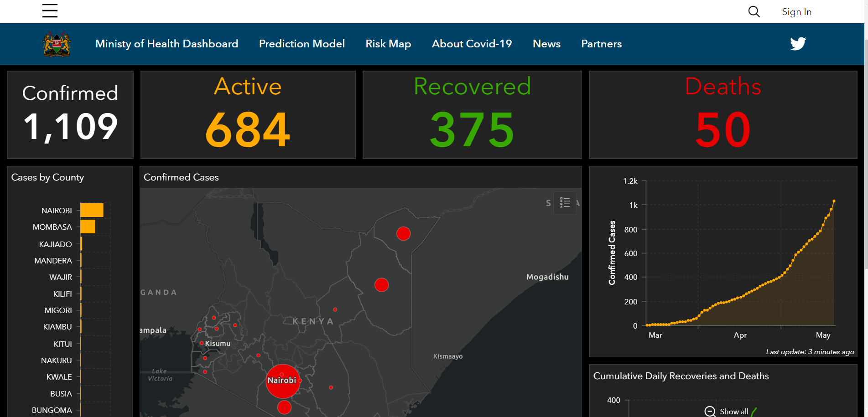
Task: Select the large Nairobi red case marker
Action: 283,381
